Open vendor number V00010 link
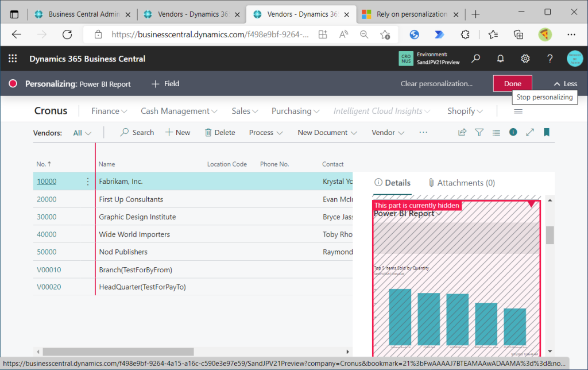This screenshot has height=370, width=588. coord(49,270)
